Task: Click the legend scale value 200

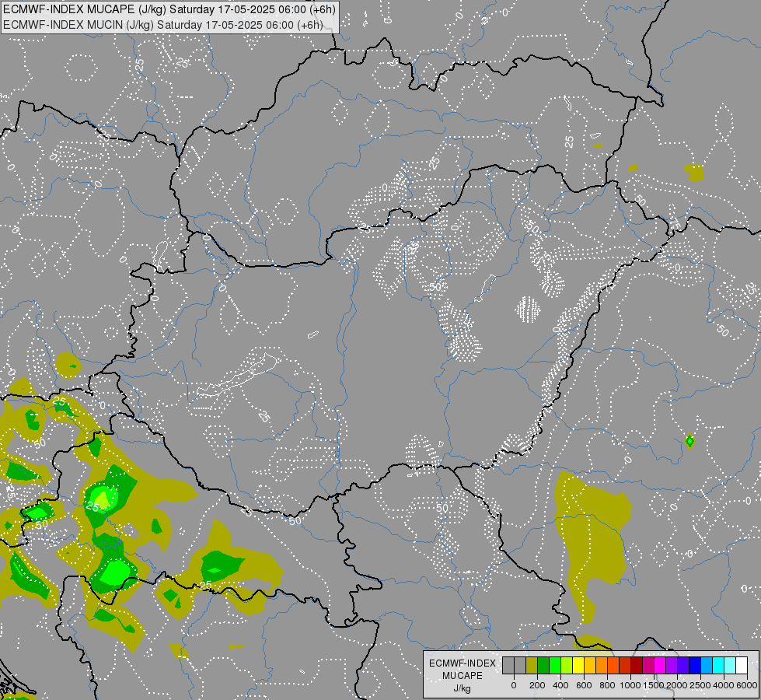Action: (x=537, y=685)
